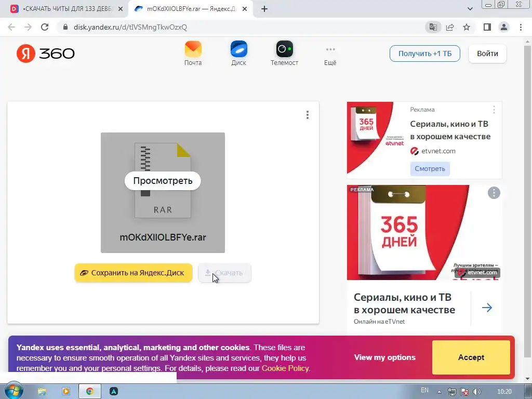Screen dimensions: 532x399
Task: Open the media player taskbar icon
Action: point(66,392)
